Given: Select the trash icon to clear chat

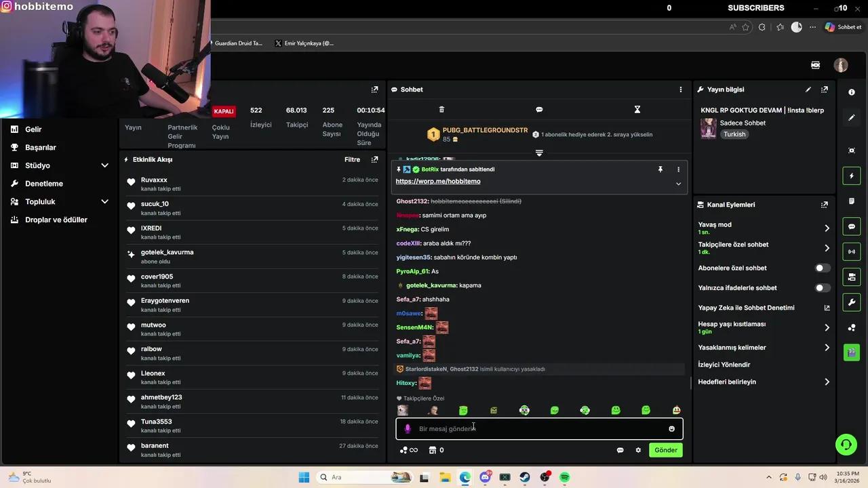Looking at the screenshot, I should pos(441,109).
